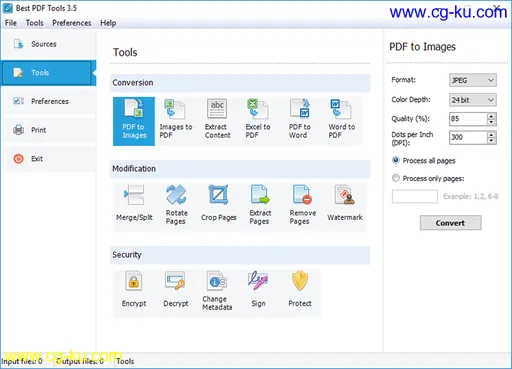Click Print in the sidebar

click(x=49, y=130)
